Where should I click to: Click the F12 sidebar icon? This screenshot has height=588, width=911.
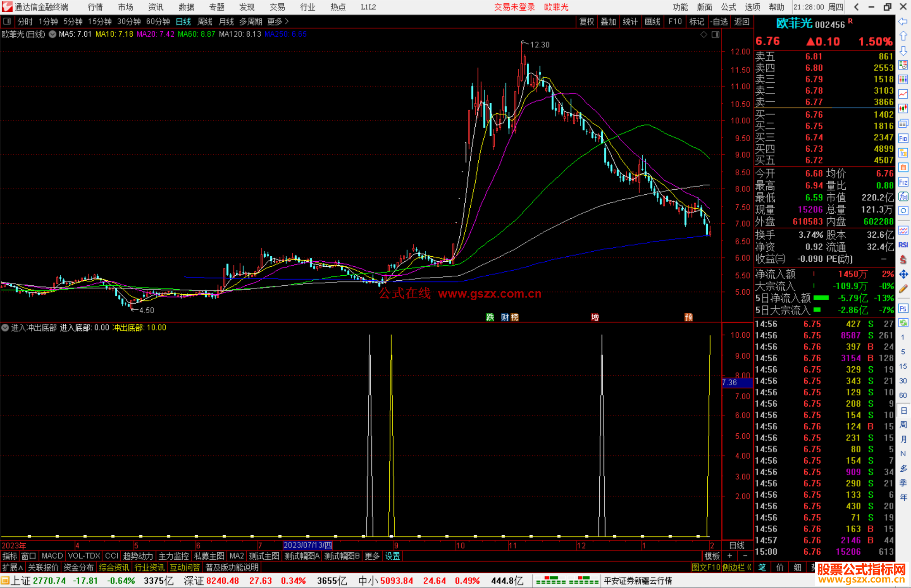click(x=903, y=182)
